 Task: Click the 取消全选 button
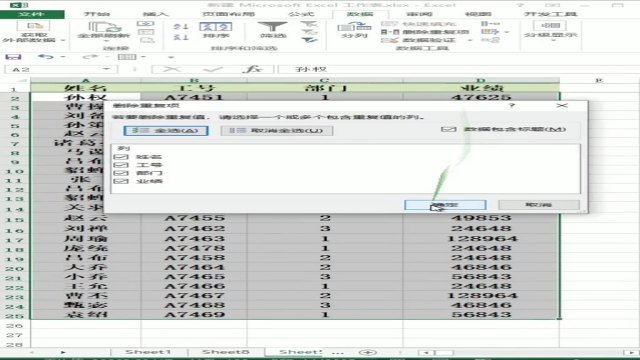pos(277,131)
